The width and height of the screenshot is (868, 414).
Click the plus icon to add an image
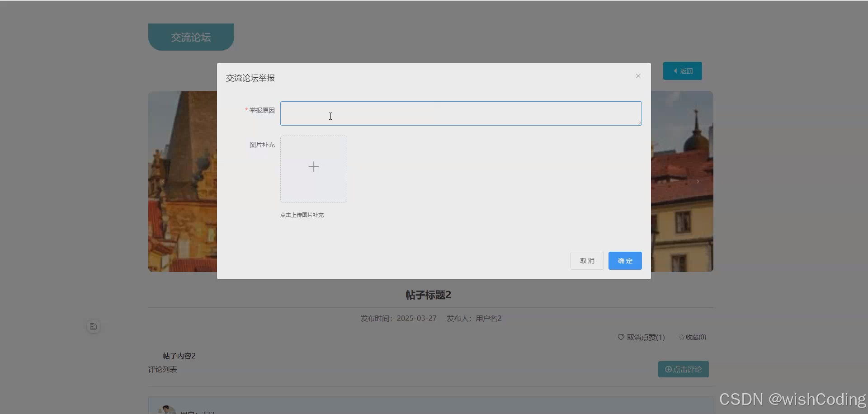313,167
